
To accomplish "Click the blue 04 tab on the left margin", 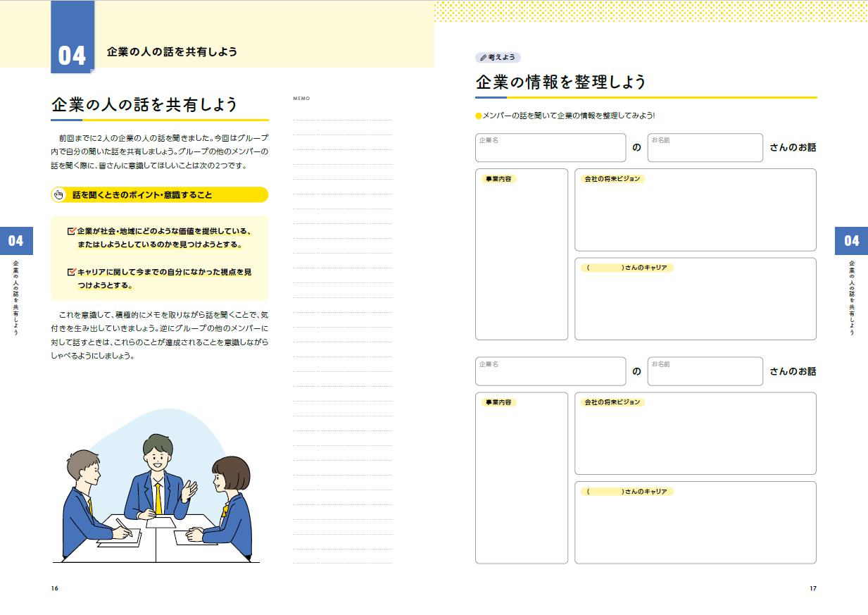I will tap(16, 241).
